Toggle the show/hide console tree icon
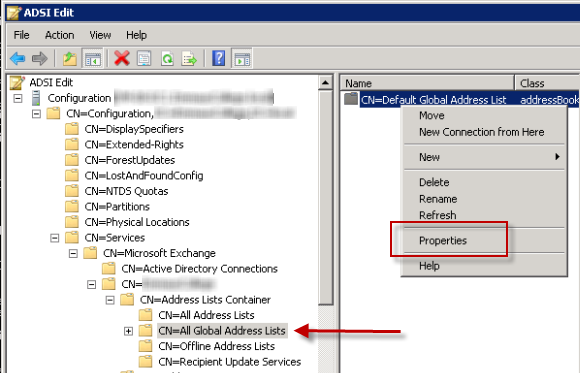 pyautogui.click(x=92, y=58)
